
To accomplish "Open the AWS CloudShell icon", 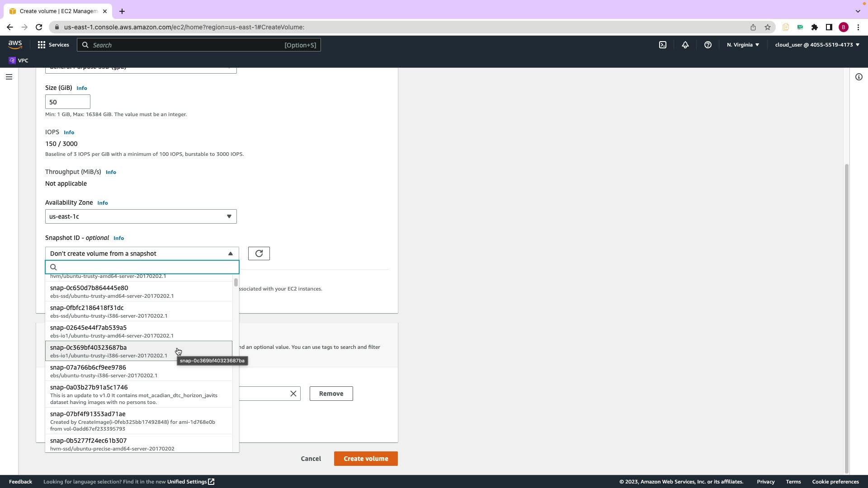I will pyautogui.click(x=662, y=45).
